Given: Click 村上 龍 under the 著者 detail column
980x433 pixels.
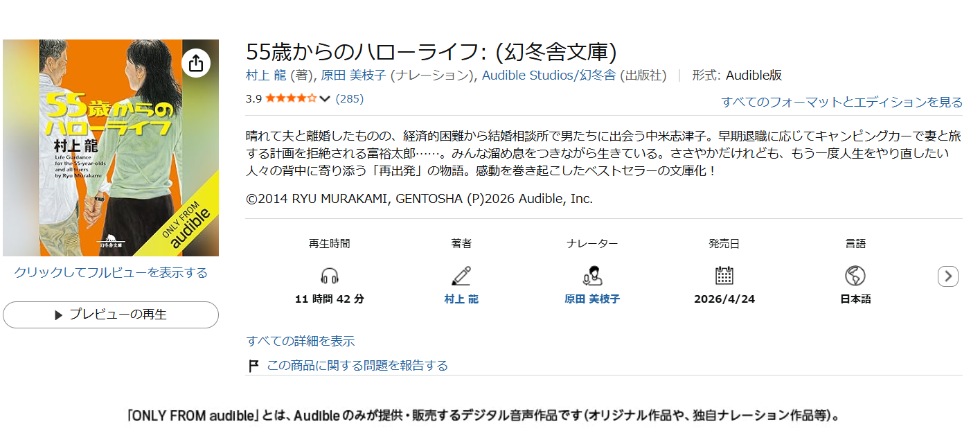Looking at the screenshot, I should click(x=461, y=299).
